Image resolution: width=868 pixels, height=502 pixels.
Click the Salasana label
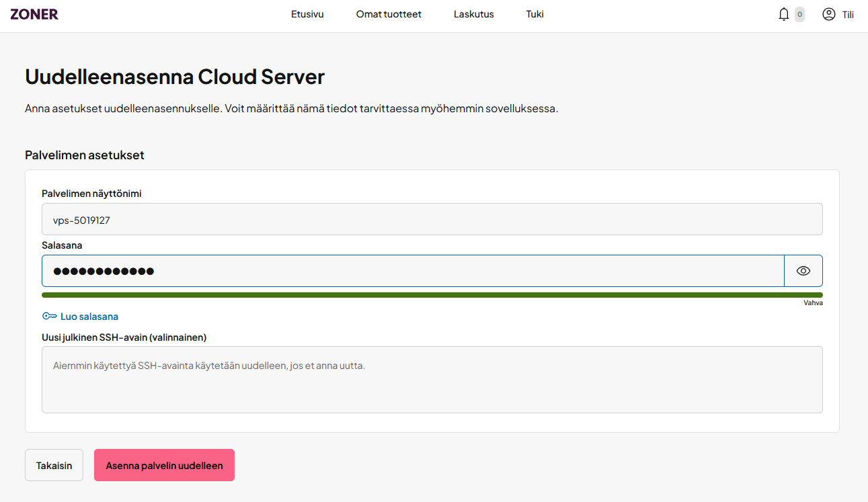click(x=62, y=245)
